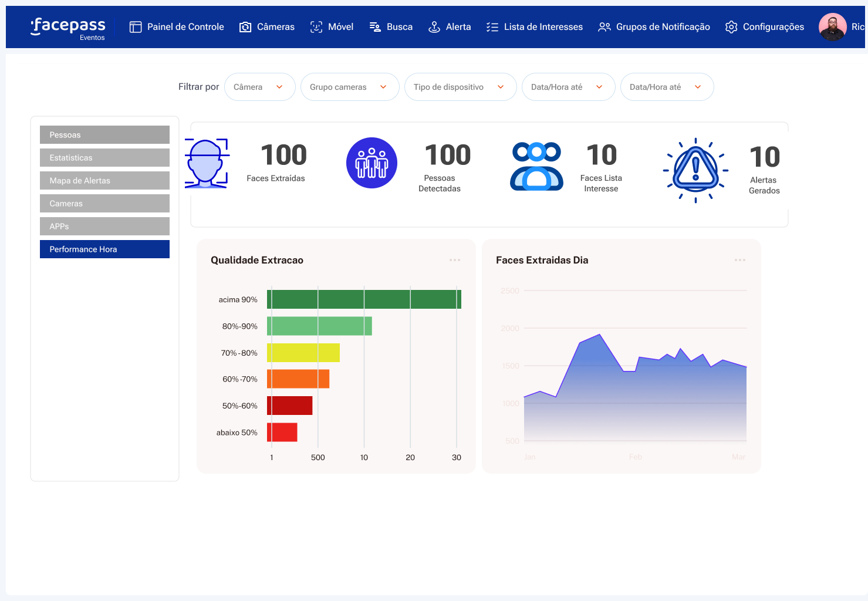Click the Facepass Eventos logo
Viewport: 868px width, 601px height.
[68, 28]
